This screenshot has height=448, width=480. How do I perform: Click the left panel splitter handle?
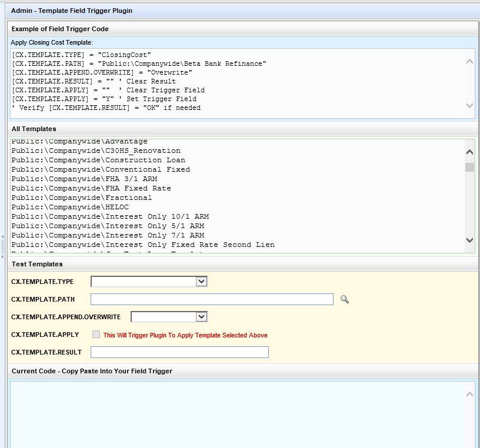(x=2, y=246)
